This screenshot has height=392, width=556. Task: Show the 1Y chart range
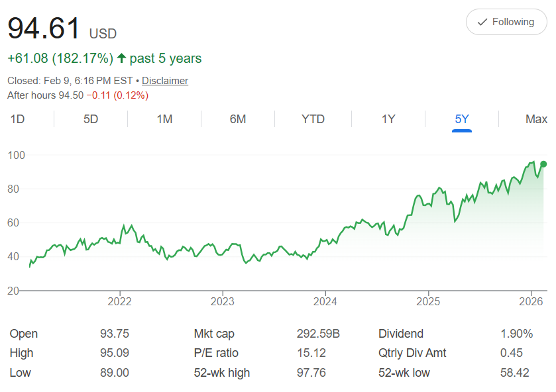point(388,119)
